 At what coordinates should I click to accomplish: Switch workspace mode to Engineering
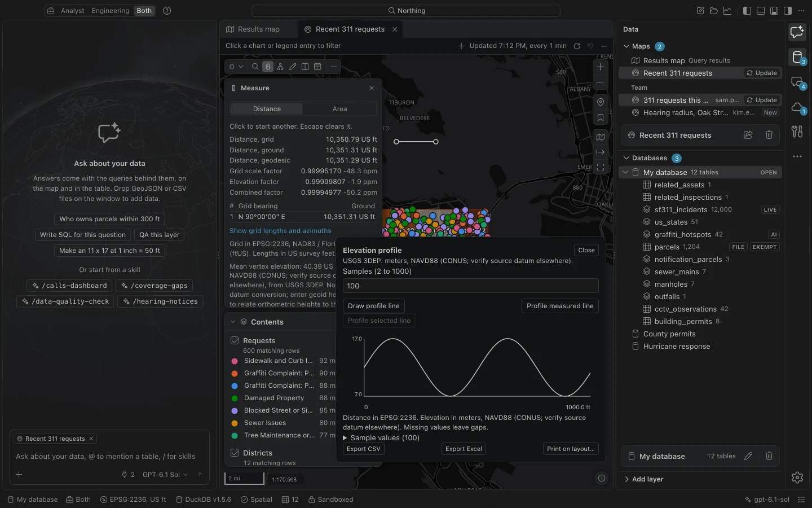tap(111, 11)
